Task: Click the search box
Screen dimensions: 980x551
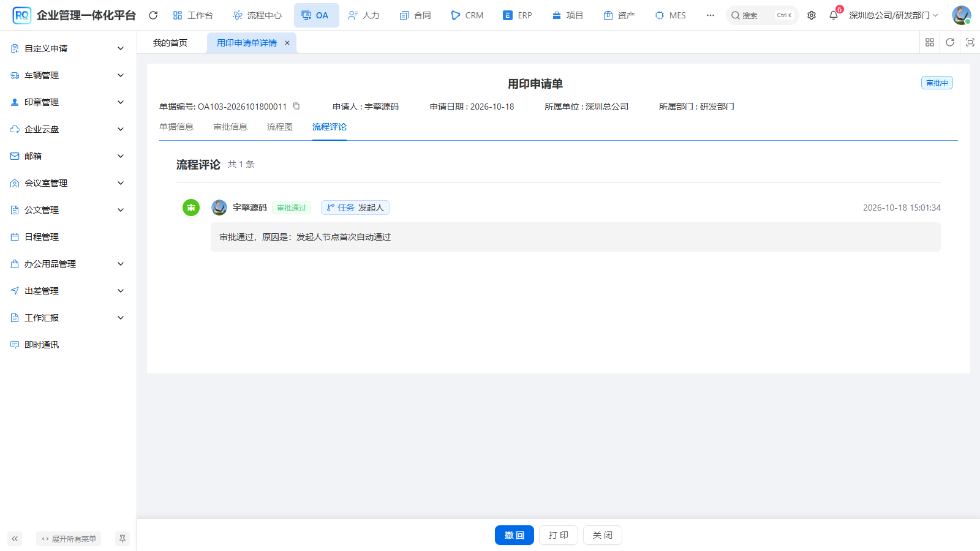Action: (763, 15)
